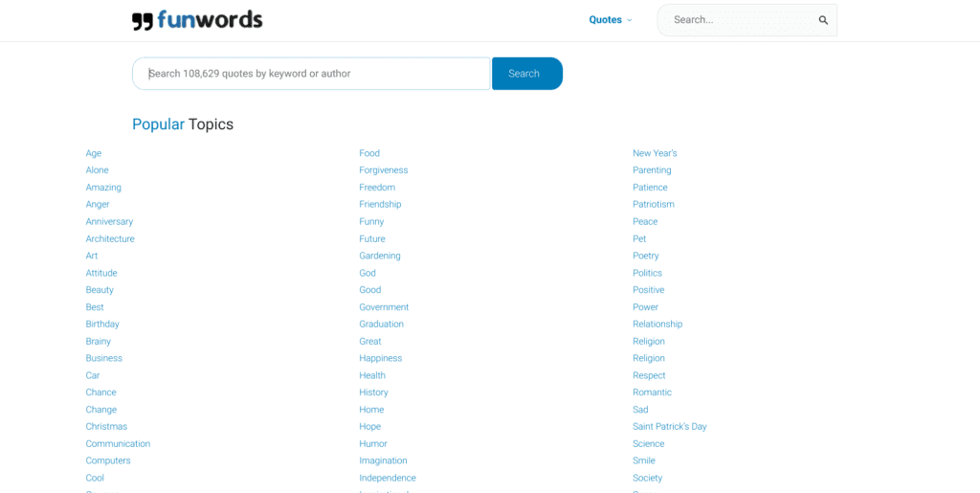Focus the quotes keyword search field
Screen dimensions: 980x493
[x=311, y=74]
